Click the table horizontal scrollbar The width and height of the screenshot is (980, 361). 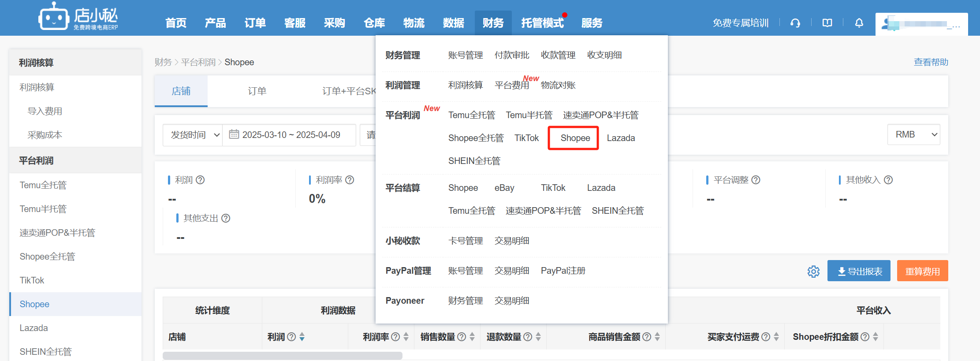click(x=282, y=355)
